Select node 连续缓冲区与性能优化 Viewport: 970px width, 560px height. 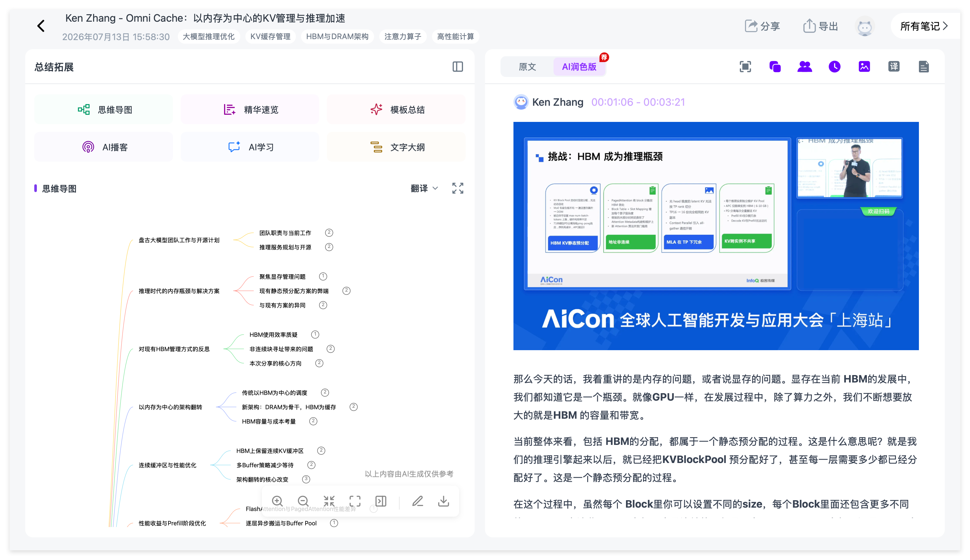pyautogui.click(x=167, y=465)
